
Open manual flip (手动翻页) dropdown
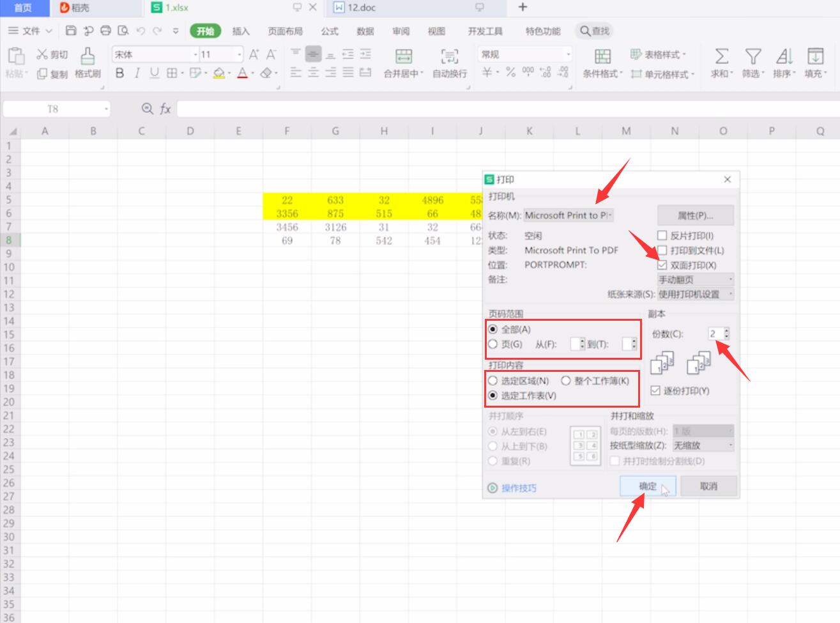(x=696, y=280)
